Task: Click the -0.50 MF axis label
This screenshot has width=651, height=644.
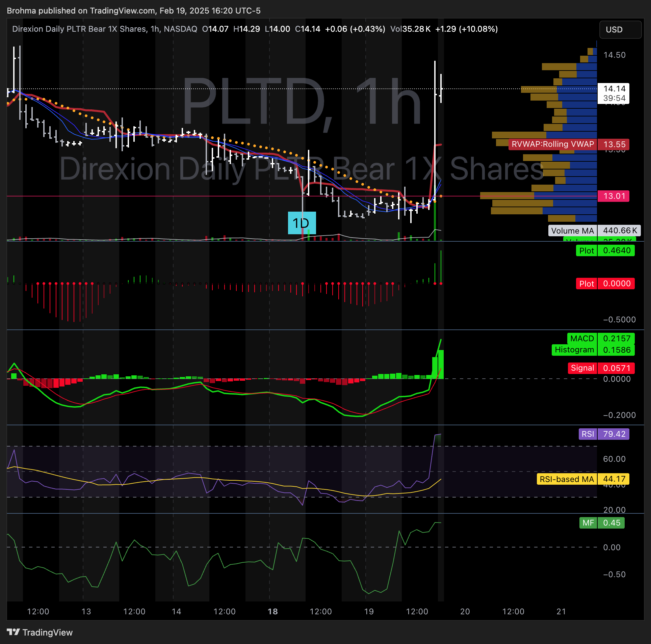Action: [614, 574]
